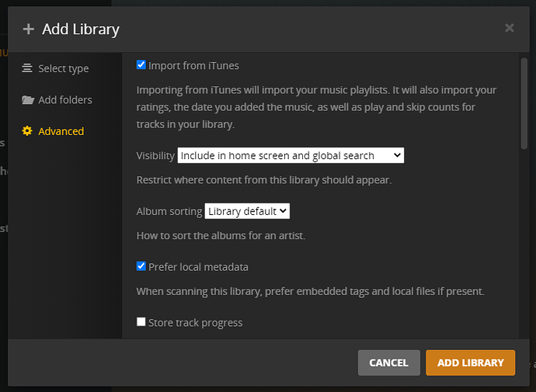
Task: Go to the Select type step
Action: click(63, 68)
